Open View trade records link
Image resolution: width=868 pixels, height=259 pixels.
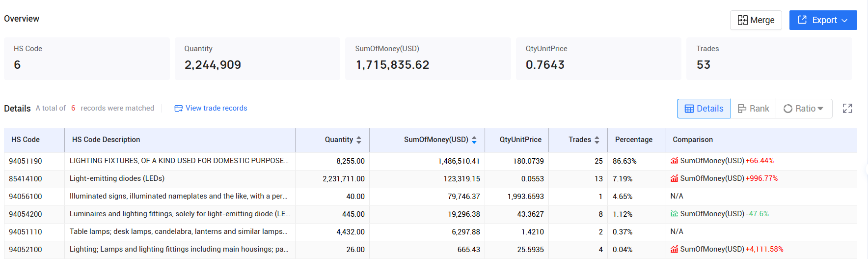[x=216, y=108]
